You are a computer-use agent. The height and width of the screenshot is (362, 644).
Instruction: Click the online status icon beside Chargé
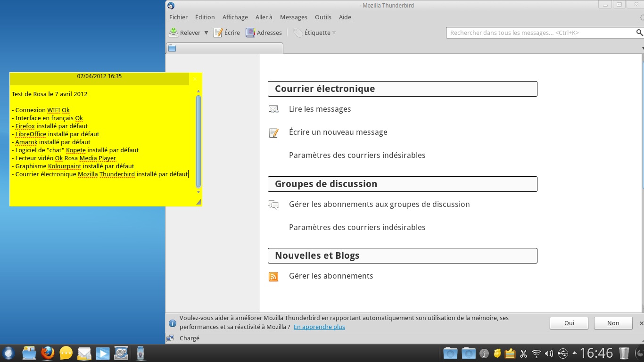[171, 338]
